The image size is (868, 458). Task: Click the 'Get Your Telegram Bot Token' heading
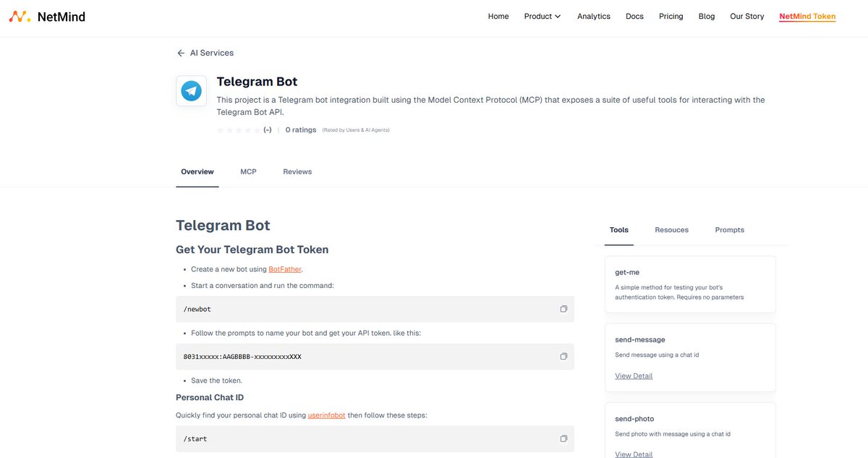(x=252, y=250)
